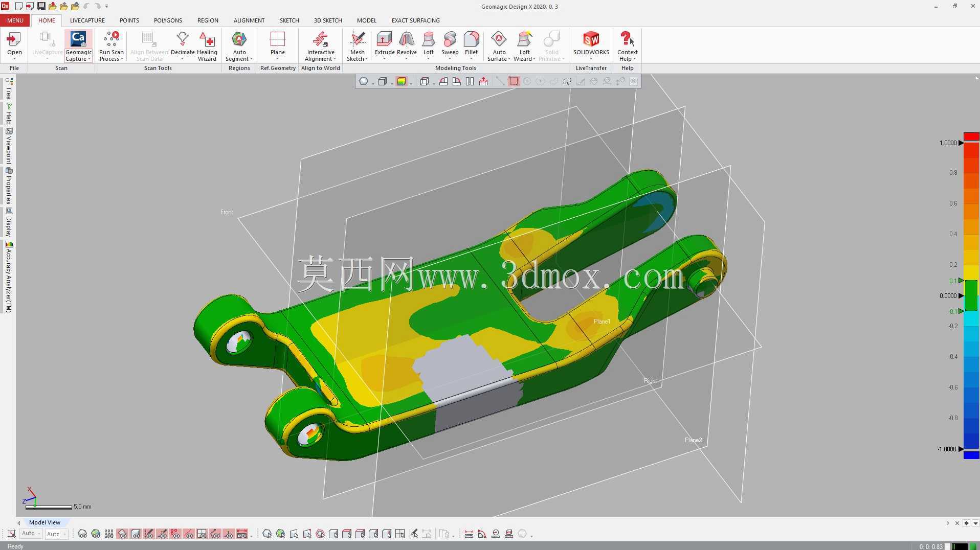Click the red maximum color swatch on legend
Image resolution: width=980 pixels, height=550 pixels.
(971, 136)
